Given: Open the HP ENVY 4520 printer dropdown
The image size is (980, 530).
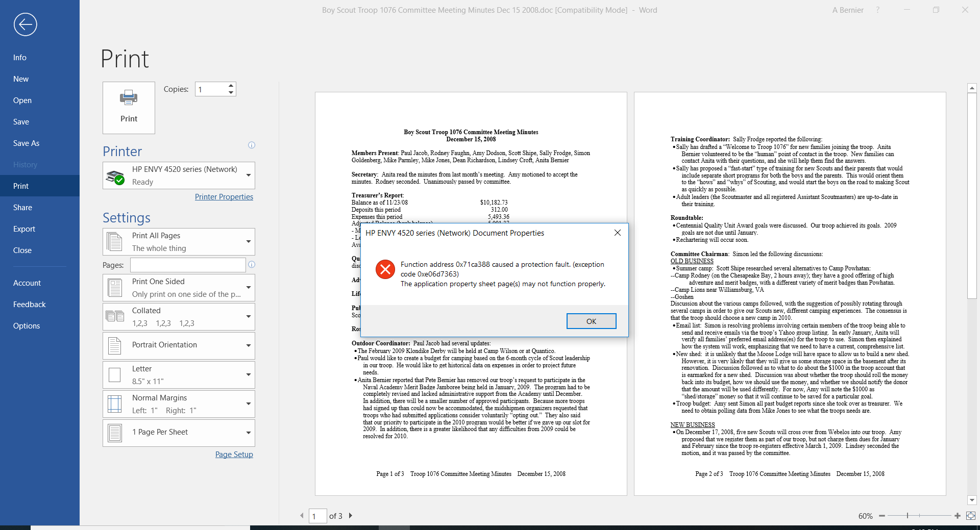Looking at the screenshot, I should [179, 175].
